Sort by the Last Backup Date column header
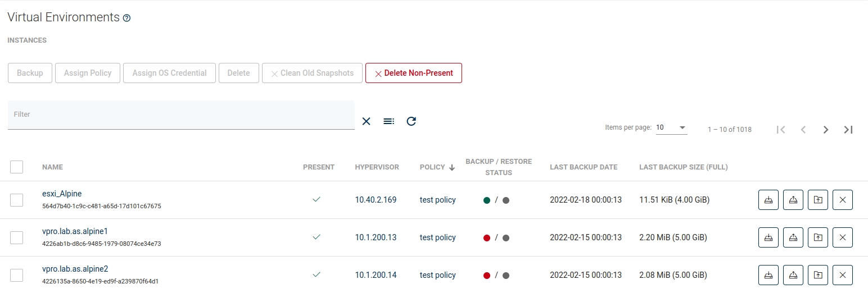868x293 pixels. tap(583, 167)
